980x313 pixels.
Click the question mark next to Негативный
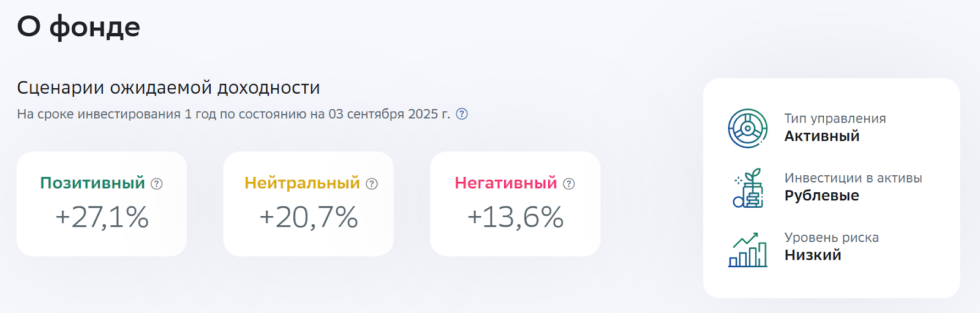click(x=569, y=184)
